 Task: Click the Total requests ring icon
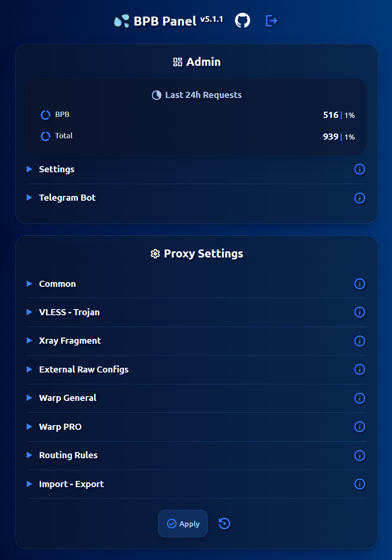[45, 136]
